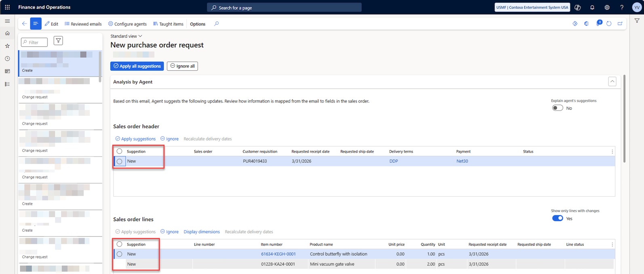The image size is (644, 274).
Task: Click the Search for a page field
Action: click(284, 8)
